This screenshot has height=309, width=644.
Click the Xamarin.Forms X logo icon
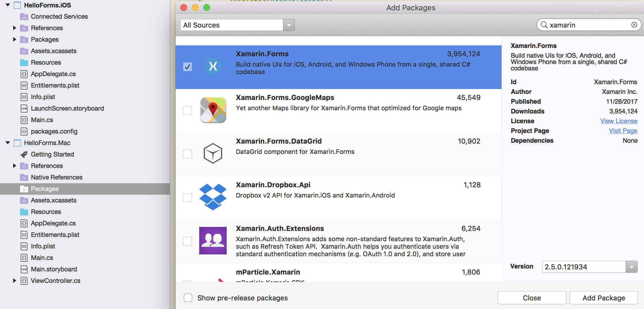[x=213, y=66]
